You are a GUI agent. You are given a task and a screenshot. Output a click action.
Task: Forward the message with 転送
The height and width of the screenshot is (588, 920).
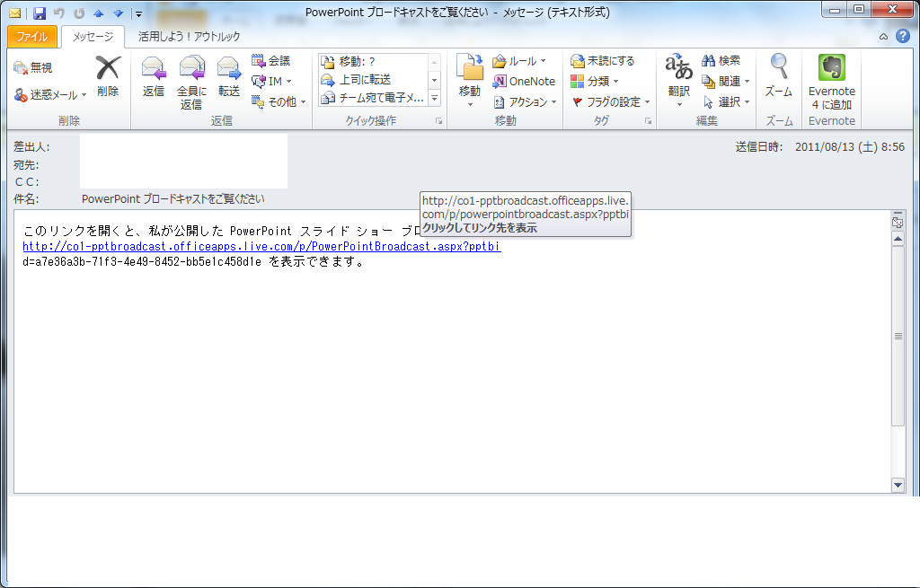coord(229,76)
